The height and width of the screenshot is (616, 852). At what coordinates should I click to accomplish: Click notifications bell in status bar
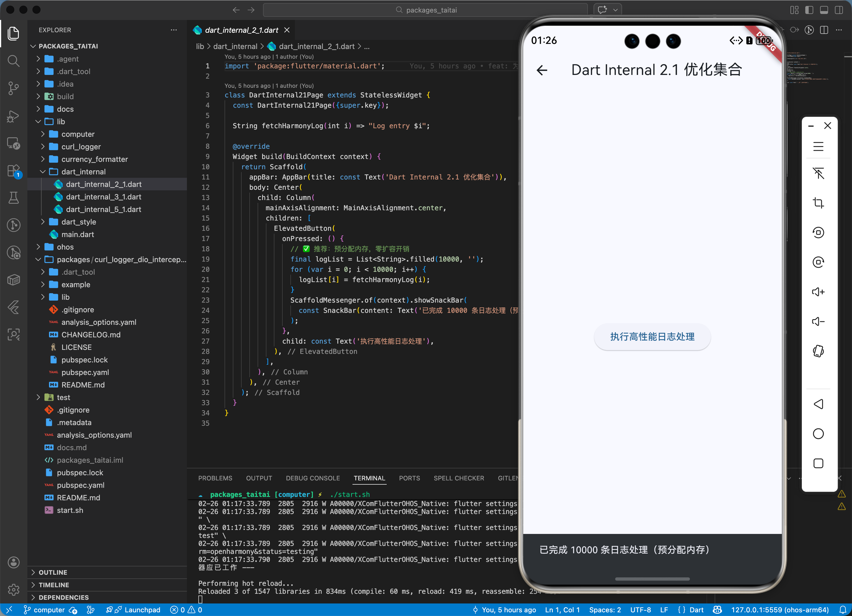[843, 610]
